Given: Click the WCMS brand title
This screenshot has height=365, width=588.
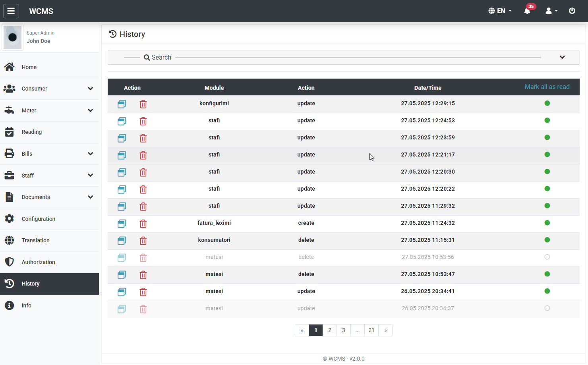Looking at the screenshot, I should (41, 11).
